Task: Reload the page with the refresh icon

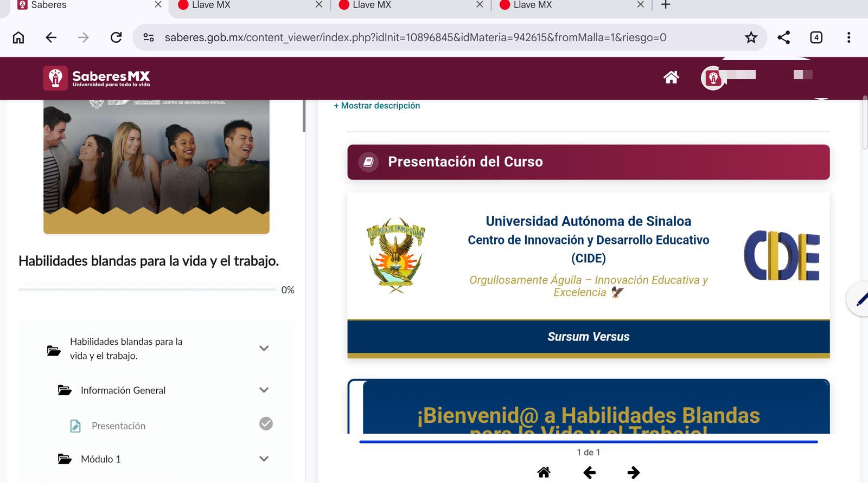Action: [x=116, y=37]
